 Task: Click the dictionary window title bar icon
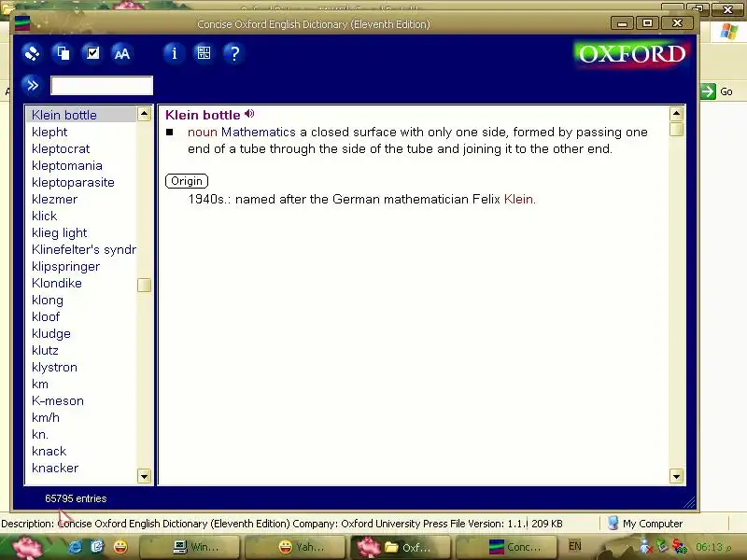point(22,22)
